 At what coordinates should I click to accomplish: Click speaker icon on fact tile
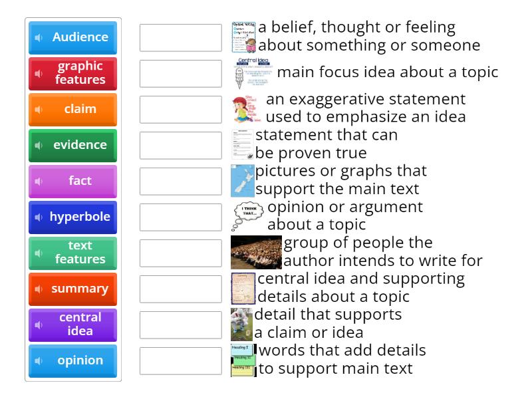tap(39, 182)
